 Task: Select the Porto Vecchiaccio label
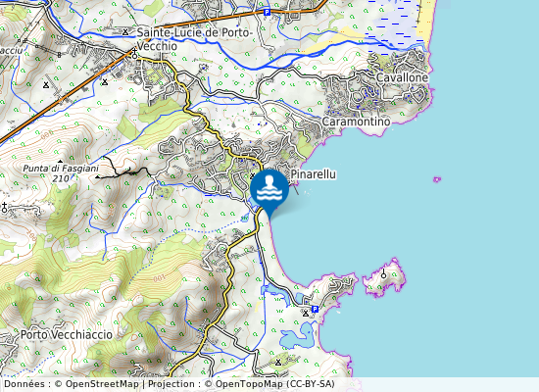tap(67, 334)
